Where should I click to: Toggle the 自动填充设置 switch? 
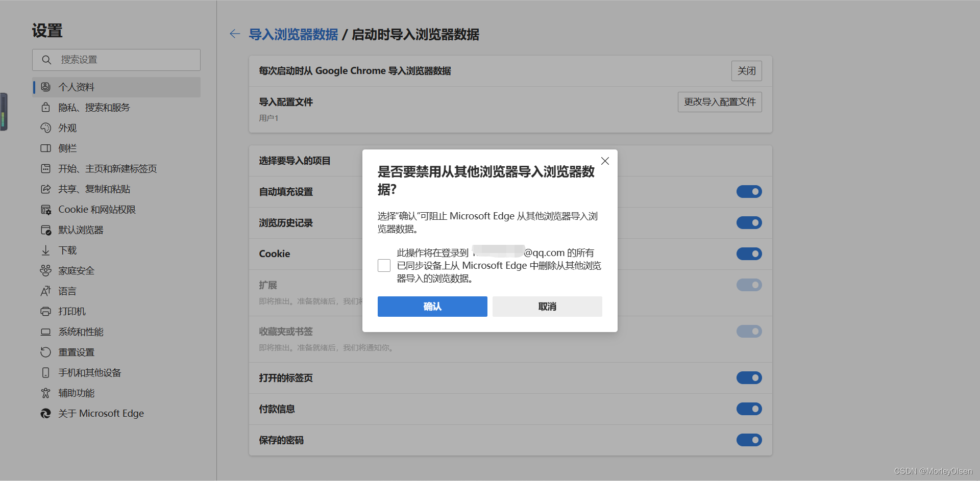pyautogui.click(x=749, y=192)
